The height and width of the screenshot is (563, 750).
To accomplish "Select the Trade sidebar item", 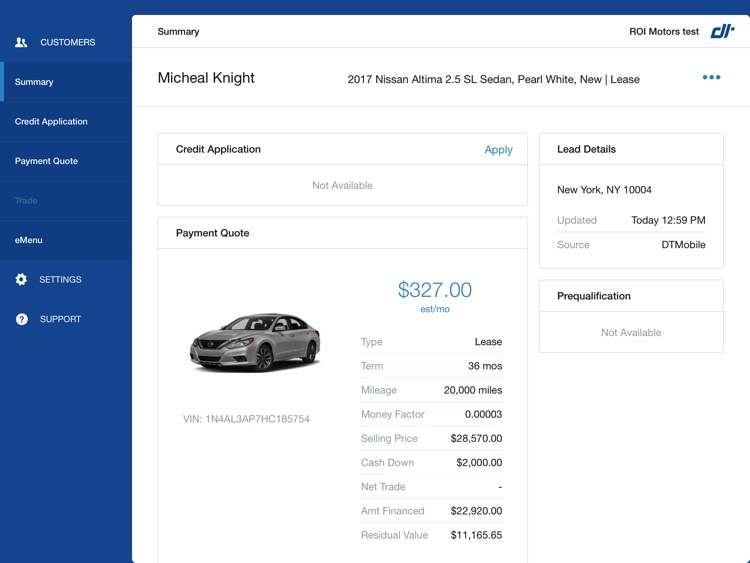I will click(x=66, y=200).
